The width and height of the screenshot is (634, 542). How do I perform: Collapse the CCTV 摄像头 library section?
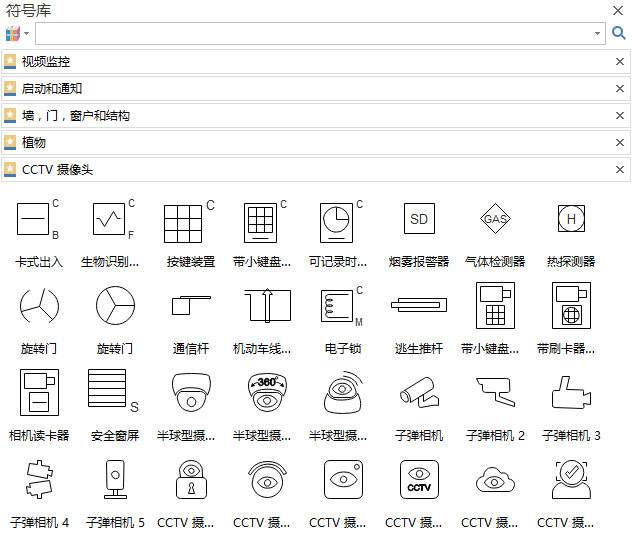coord(315,169)
